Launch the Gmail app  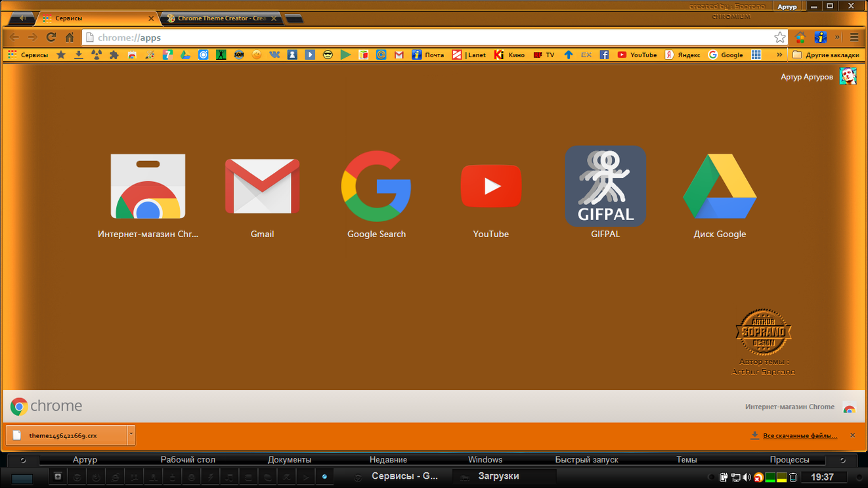(x=262, y=187)
